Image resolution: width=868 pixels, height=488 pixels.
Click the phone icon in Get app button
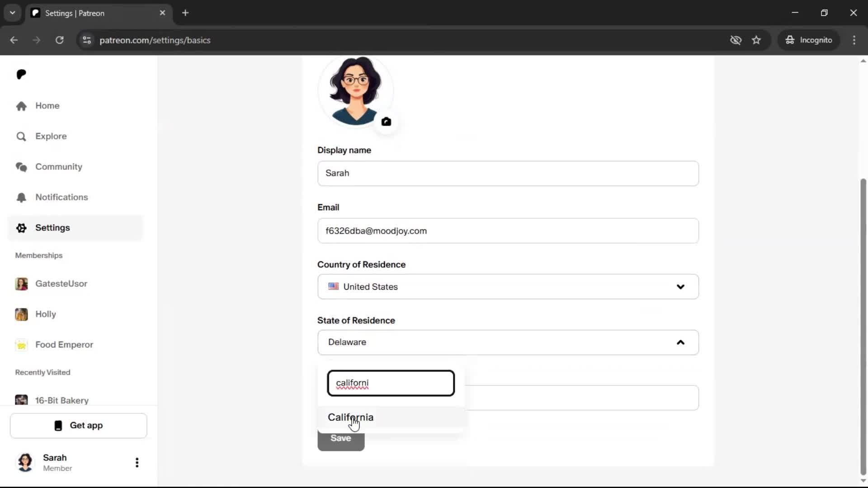point(58,426)
